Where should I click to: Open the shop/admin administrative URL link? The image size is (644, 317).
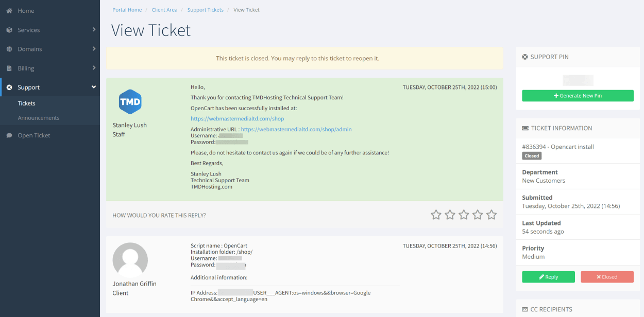[x=296, y=130]
